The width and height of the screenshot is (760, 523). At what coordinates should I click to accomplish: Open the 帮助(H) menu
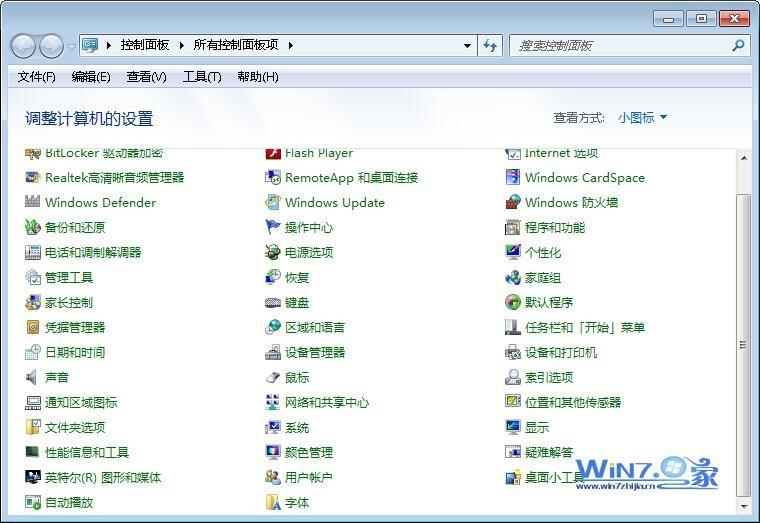pos(258,77)
